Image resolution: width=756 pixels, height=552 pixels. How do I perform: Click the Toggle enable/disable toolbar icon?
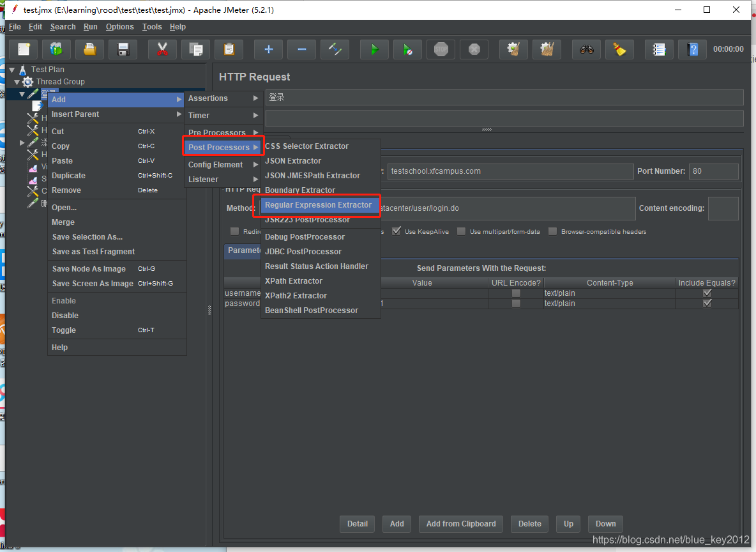tap(335, 49)
